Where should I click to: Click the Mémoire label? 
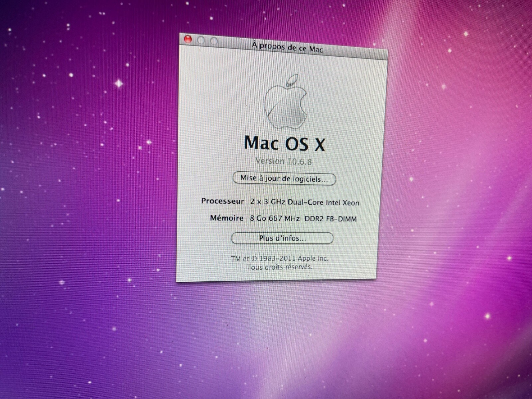[227, 218]
